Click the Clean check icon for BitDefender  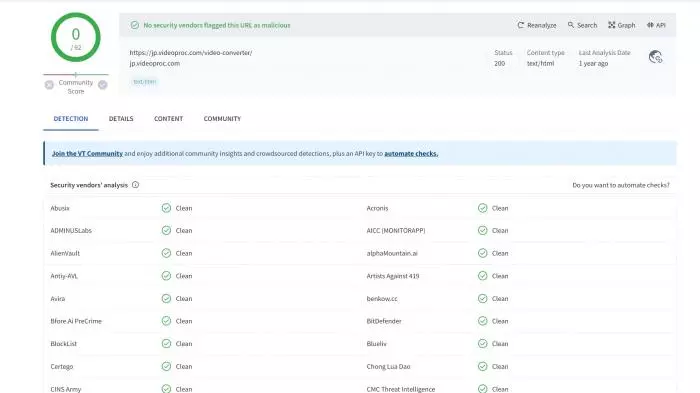(x=482, y=321)
